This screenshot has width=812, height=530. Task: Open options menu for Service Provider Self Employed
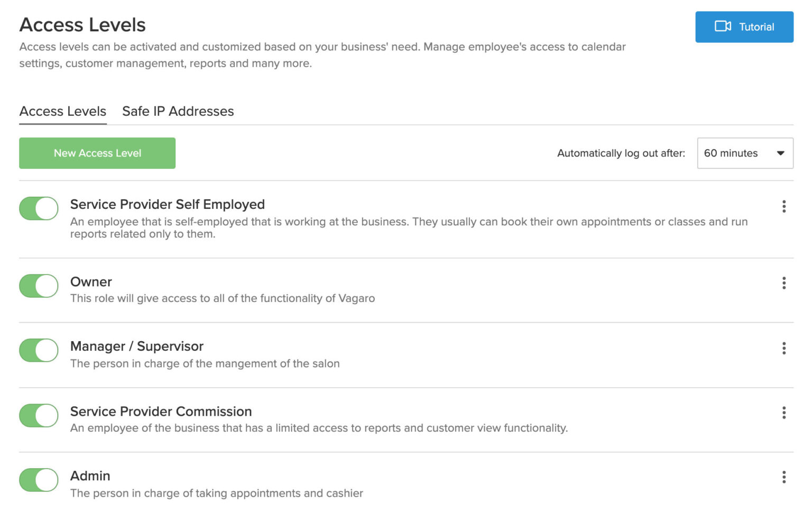[x=783, y=206]
